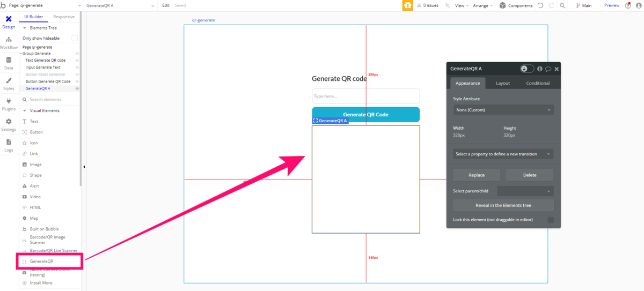Open the Data section
Screen dimensions: 644x291
9,63
